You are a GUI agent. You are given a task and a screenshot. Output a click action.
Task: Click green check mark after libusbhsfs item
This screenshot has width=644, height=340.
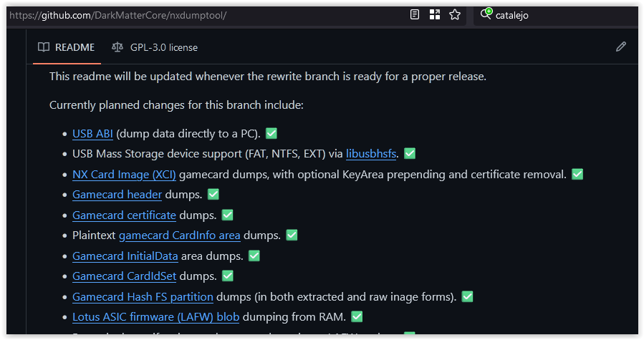coord(410,154)
